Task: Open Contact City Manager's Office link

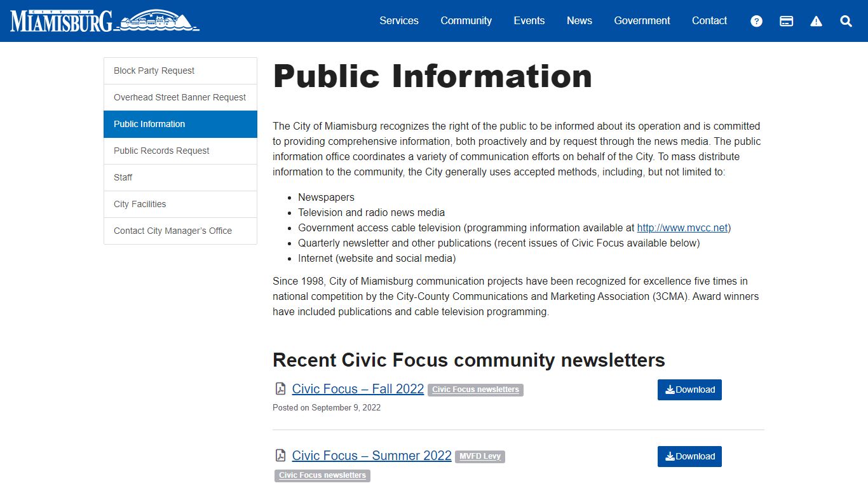Action: tap(180, 231)
